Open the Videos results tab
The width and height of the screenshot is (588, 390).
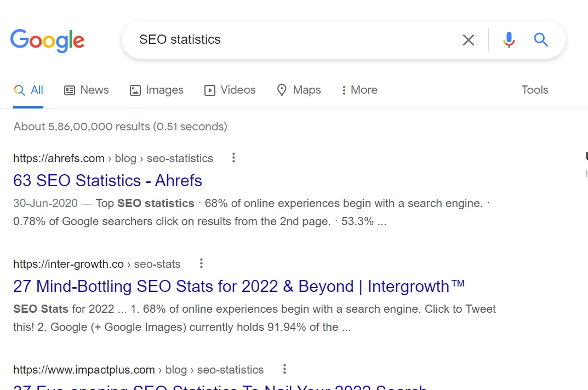[x=230, y=90]
